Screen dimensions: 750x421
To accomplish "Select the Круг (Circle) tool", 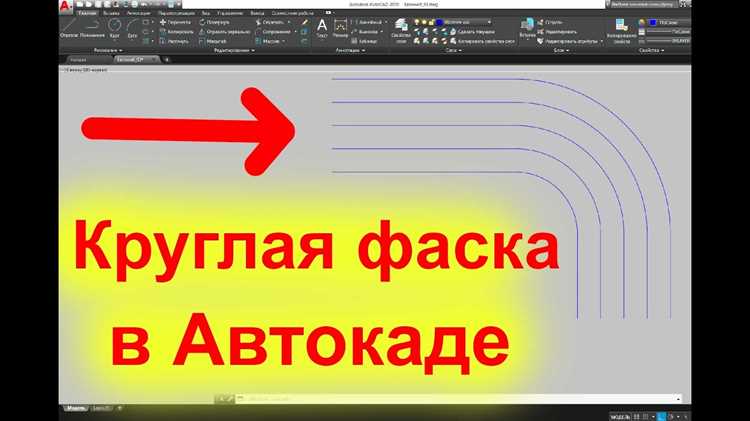I will 115,28.
